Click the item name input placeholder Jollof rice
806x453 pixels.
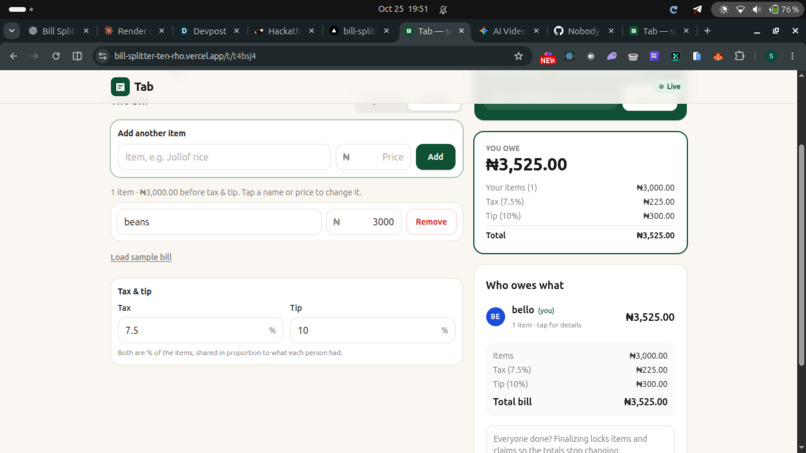(224, 157)
